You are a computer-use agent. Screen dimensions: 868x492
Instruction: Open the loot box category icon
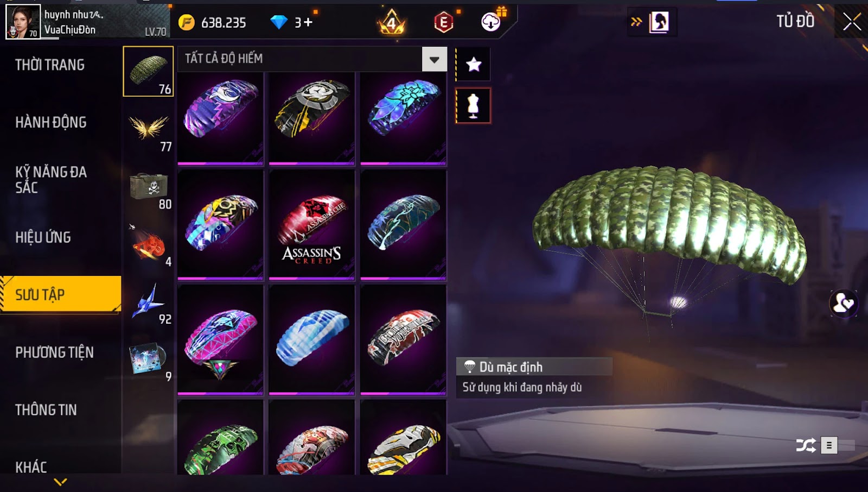pyautogui.click(x=149, y=187)
